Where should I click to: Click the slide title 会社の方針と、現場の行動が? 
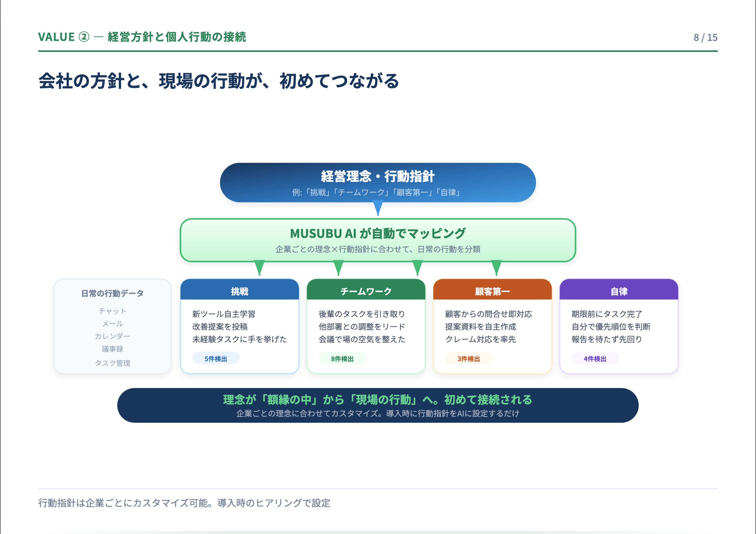pyautogui.click(x=219, y=81)
